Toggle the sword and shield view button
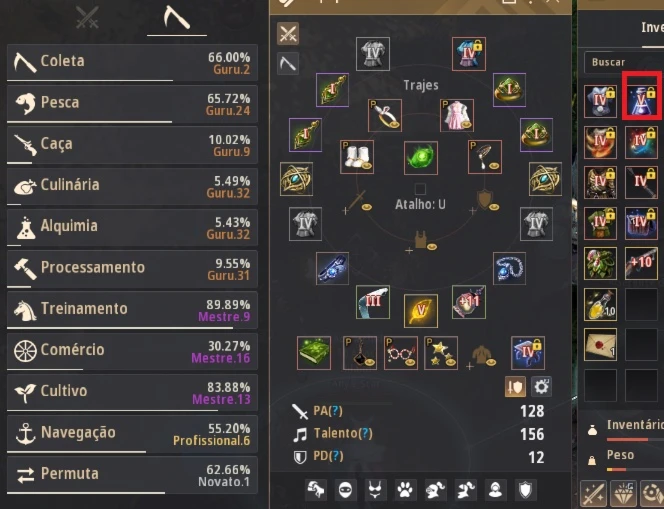The height and width of the screenshot is (509, 664). point(515,387)
